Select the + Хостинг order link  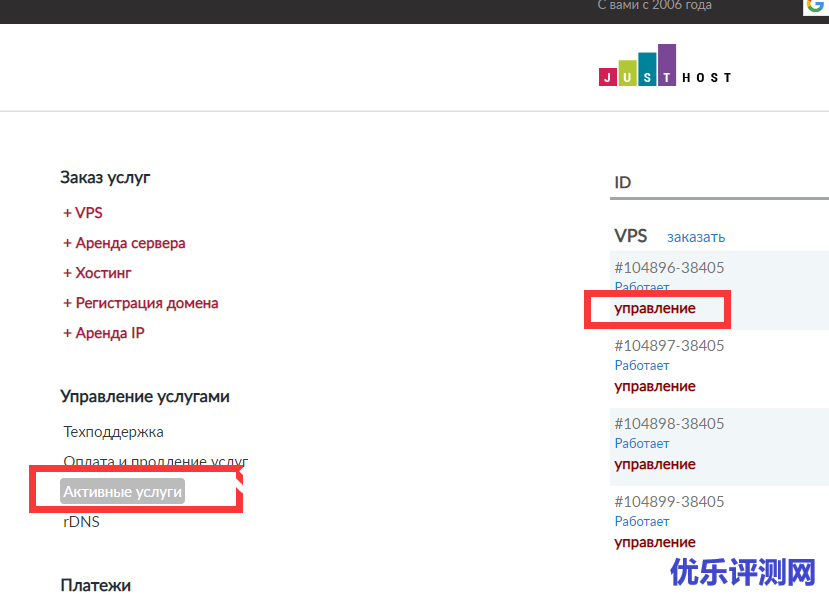[97, 273]
